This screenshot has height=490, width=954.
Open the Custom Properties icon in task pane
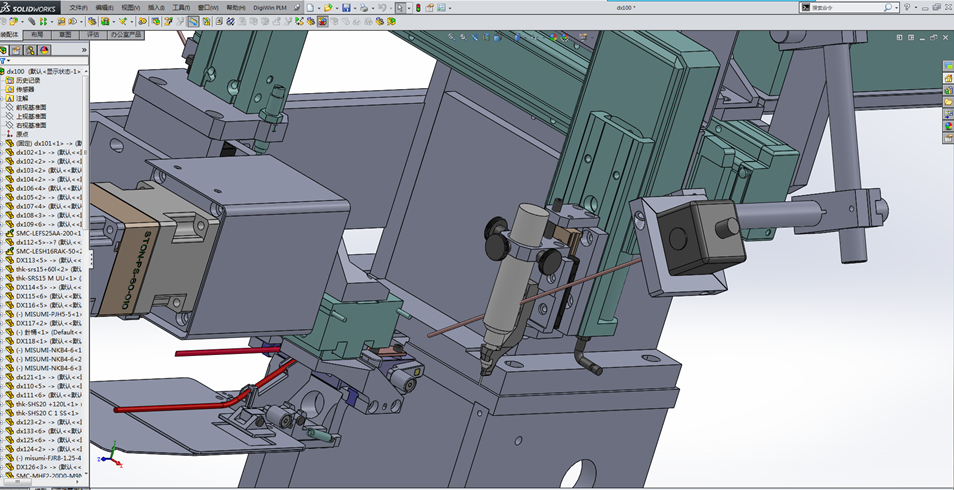click(949, 138)
